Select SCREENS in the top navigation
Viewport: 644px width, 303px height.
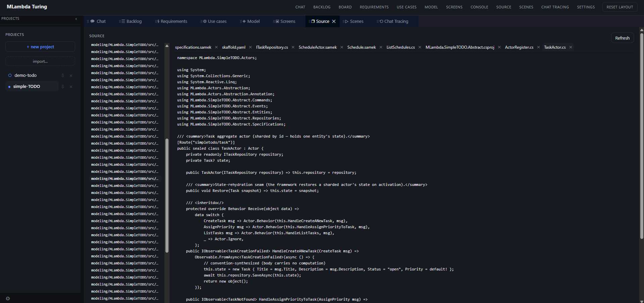pyautogui.click(x=454, y=7)
